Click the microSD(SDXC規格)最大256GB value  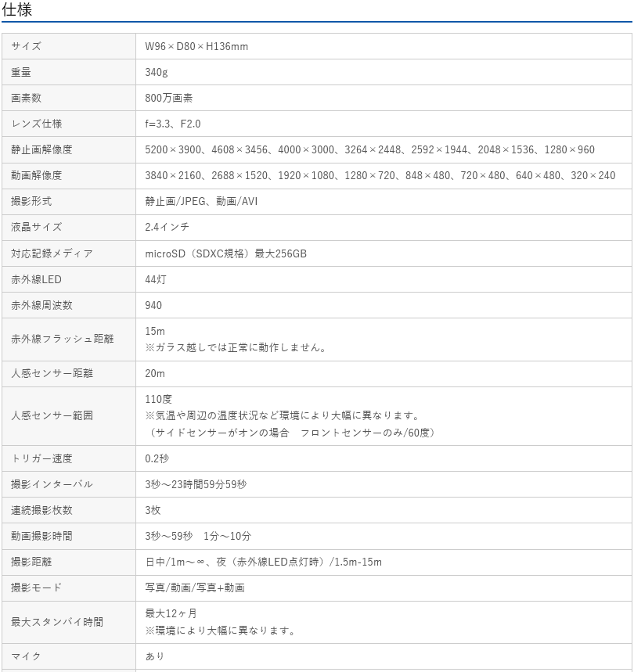(x=225, y=253)
